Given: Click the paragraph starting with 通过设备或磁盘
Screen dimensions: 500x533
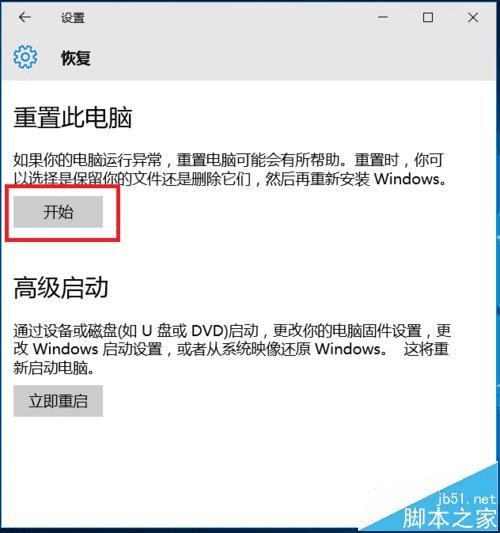Looking at the screenshot, I should click(232, 349).
